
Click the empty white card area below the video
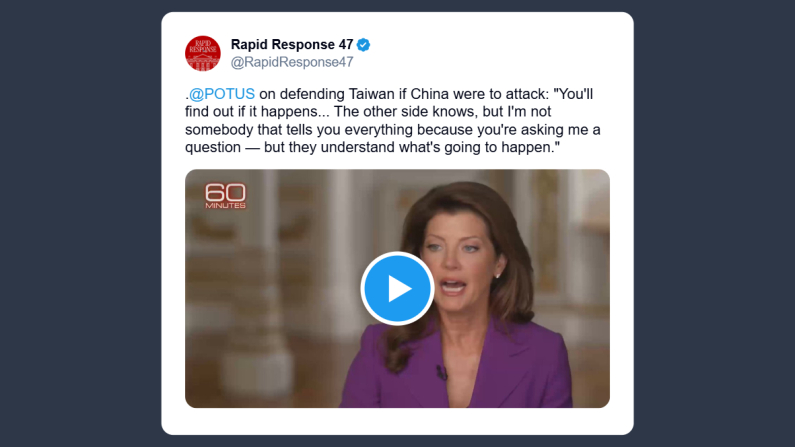click(x=397, y=421)
